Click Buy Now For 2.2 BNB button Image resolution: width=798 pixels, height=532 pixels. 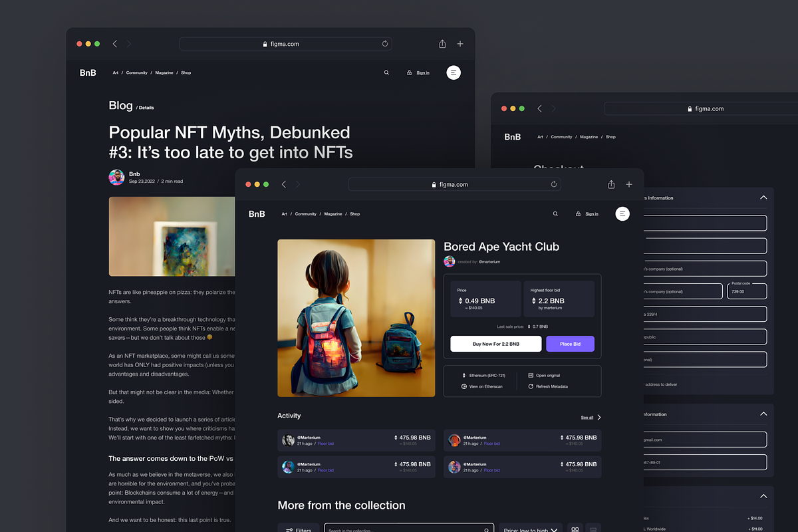coord(496,344)
